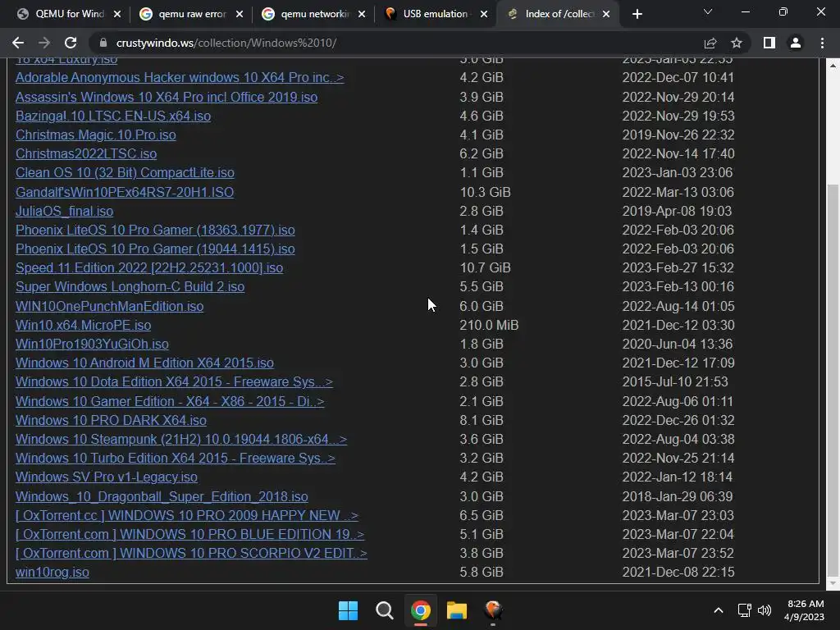Open Adorable Anonymous Hacker windows 10 link
This screenshot has width=840, height=630.
click(180, 77)
